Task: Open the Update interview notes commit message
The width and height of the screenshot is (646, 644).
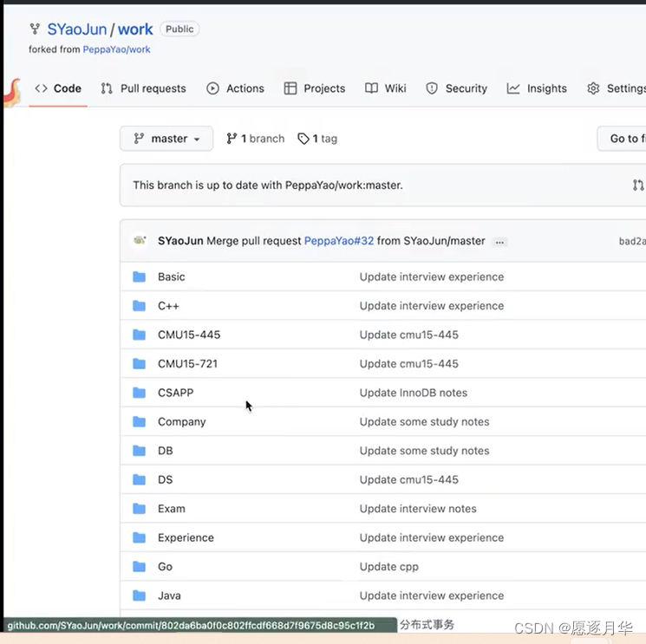Action: coord(418,509)
